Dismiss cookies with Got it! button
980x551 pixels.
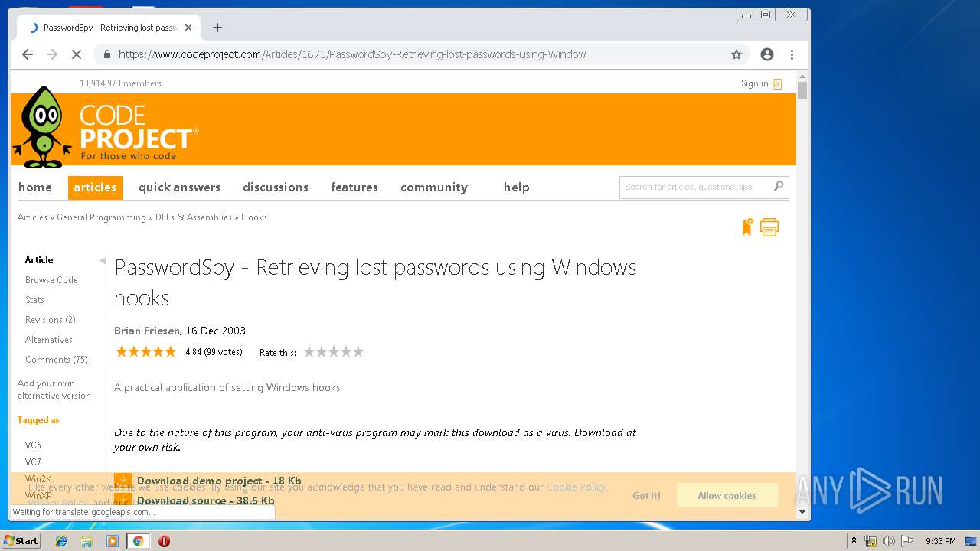tap(646, 496)
